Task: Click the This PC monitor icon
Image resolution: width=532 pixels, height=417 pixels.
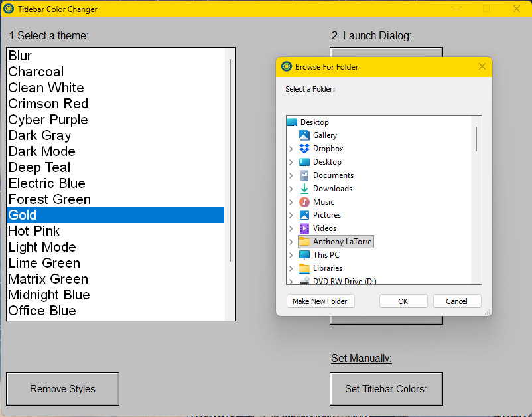Action: pos(304,255)
